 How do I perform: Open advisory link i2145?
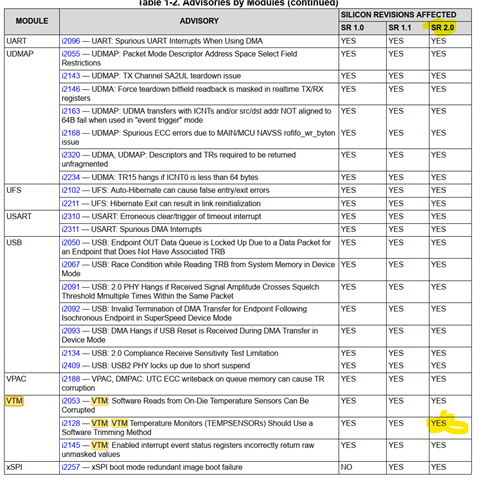tap(71, 445)
